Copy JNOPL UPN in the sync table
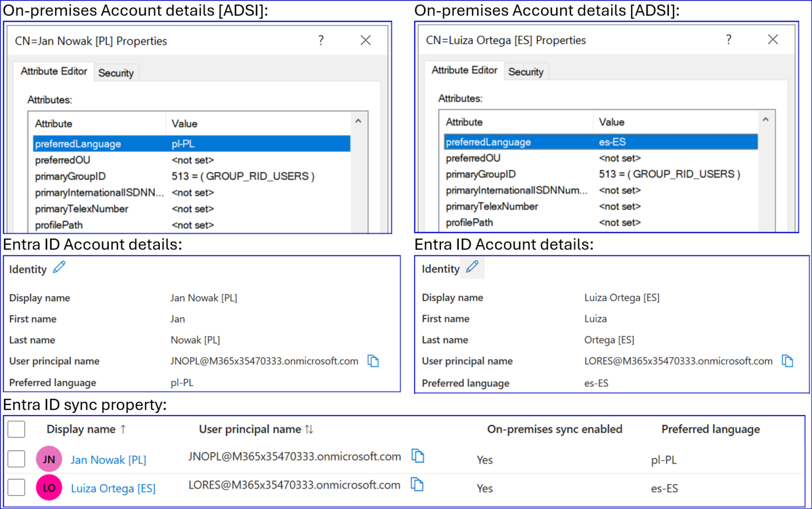The width and height of the screenshot is (812, 509). point(418,456)
